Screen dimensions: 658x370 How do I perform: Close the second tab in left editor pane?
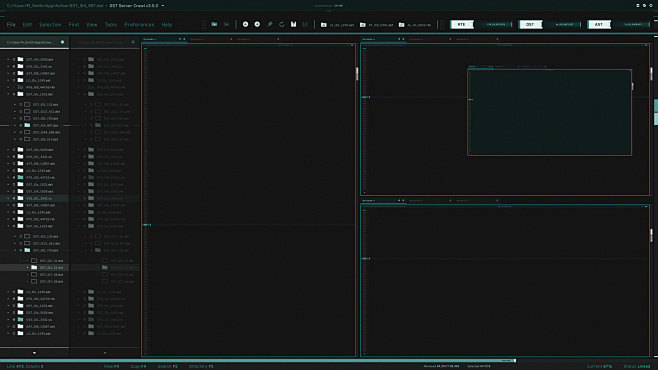(x=231, y=39)
